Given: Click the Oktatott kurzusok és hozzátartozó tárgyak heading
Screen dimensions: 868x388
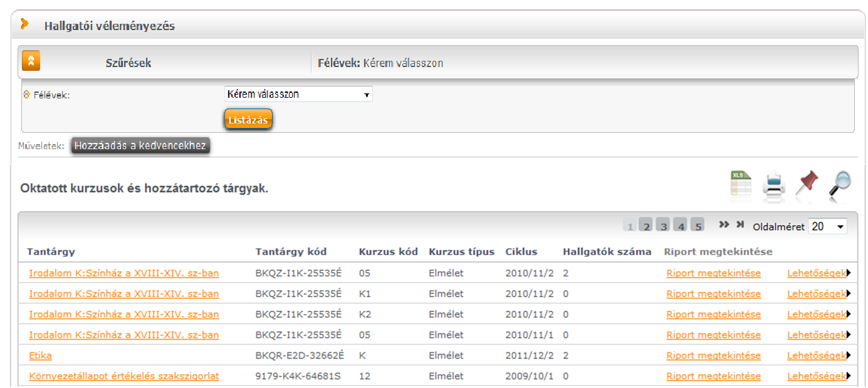Looking at the screenshot, I should (144, 188).
